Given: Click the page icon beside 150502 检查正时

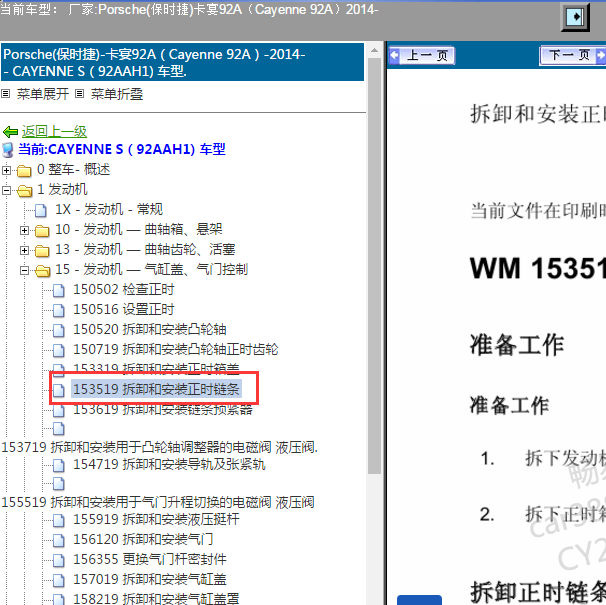Looking at the screenshot, I should pyautogui.click(x=59, y=291).
